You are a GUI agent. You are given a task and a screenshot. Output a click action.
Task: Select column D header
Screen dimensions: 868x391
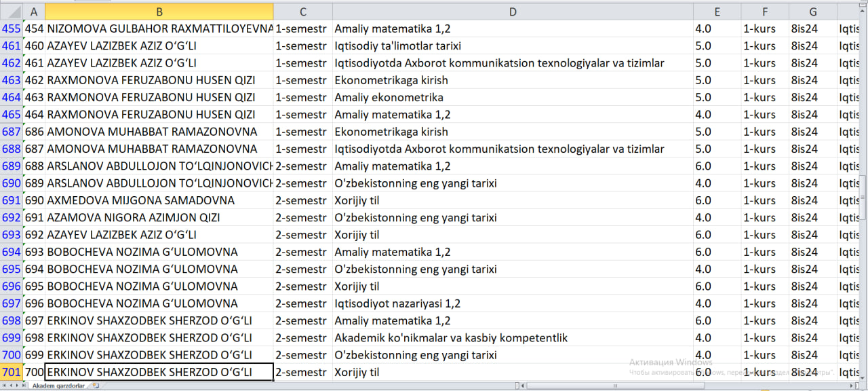(x=513, y=12)
